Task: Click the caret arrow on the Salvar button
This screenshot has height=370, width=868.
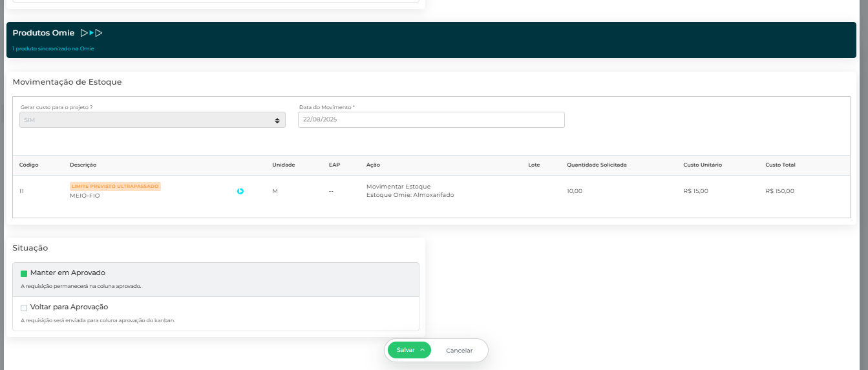Action: pyautogui.click(x=422, y=350)
